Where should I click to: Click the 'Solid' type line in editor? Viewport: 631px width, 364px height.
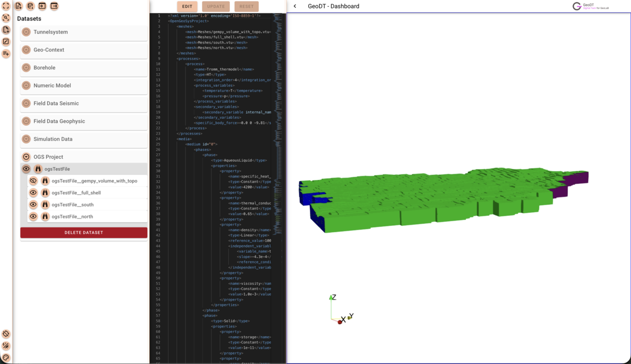[x=230, y=321]
